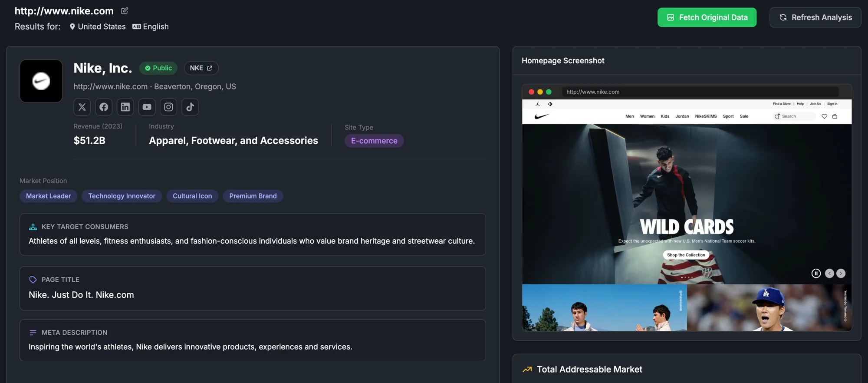Click the Nike swoosh in the screenshot navbar

pos(542,116)
